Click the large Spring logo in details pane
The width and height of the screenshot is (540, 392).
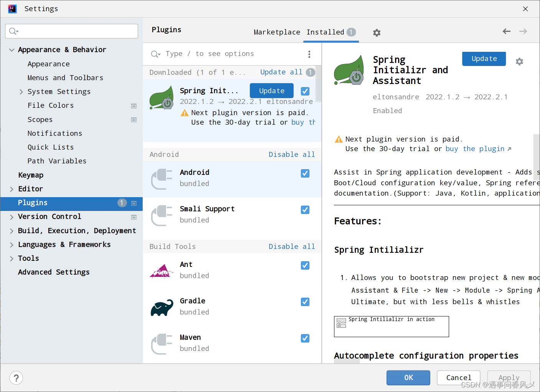pyautogui.click(x=349, y=70)
